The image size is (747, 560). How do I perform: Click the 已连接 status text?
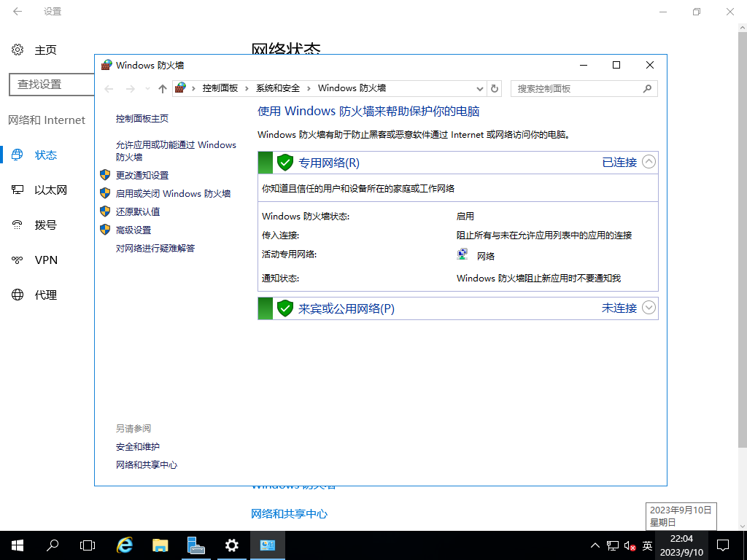click(619, 163)
